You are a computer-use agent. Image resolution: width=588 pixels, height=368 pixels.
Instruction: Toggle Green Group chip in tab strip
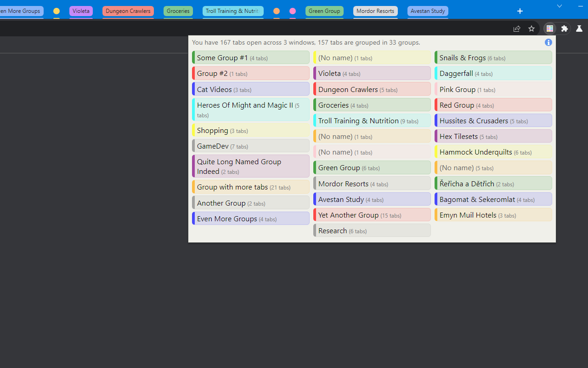click(324, 11)
